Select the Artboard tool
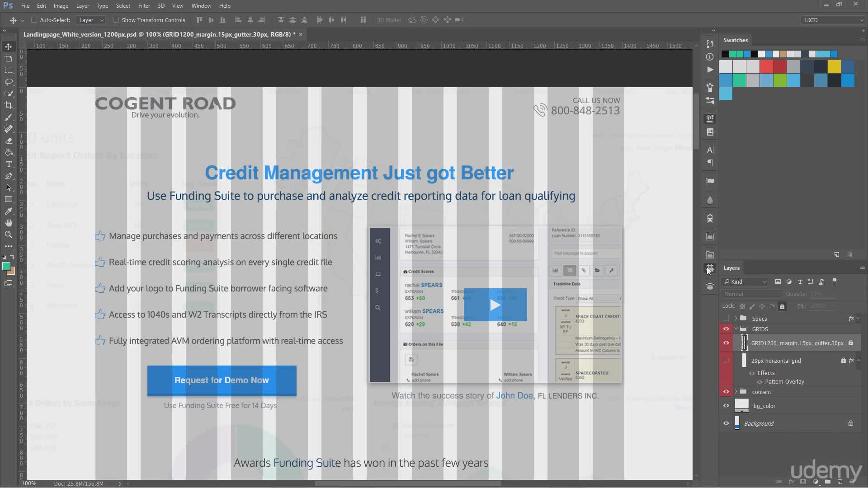Viewport: 868px width, 488px height. (x=9, y=58)
